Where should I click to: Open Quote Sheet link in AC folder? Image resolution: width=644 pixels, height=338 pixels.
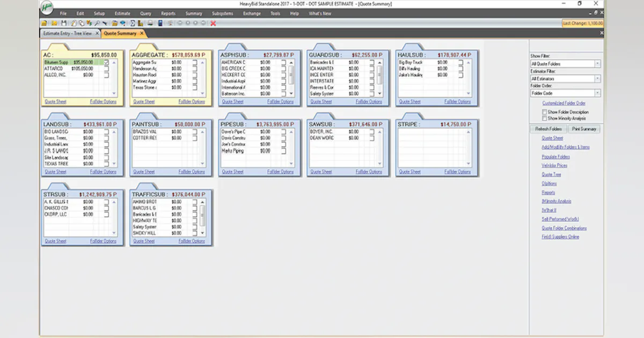(55, 101)
